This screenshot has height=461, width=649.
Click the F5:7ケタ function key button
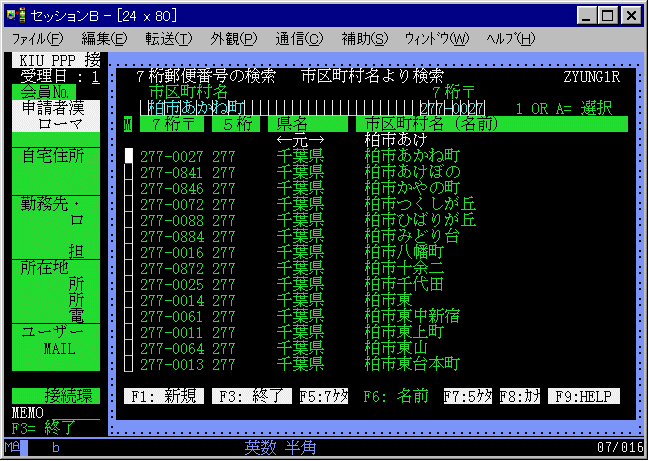[324, 396]
